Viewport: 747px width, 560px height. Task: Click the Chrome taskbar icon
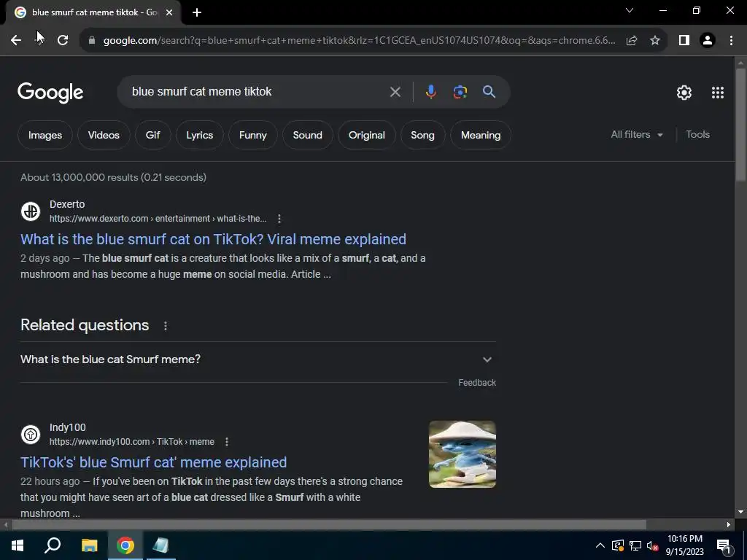(125, 545)
